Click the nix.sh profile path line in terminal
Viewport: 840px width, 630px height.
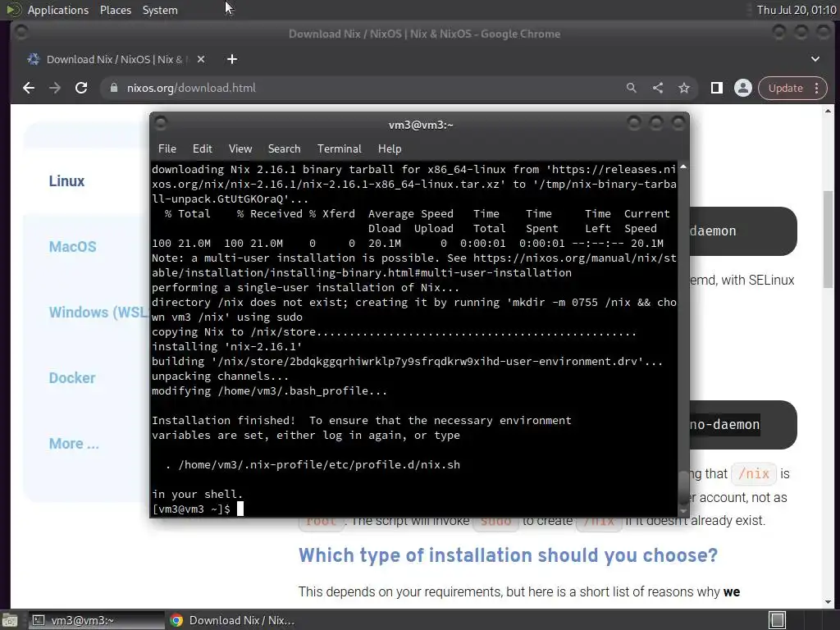313,464
